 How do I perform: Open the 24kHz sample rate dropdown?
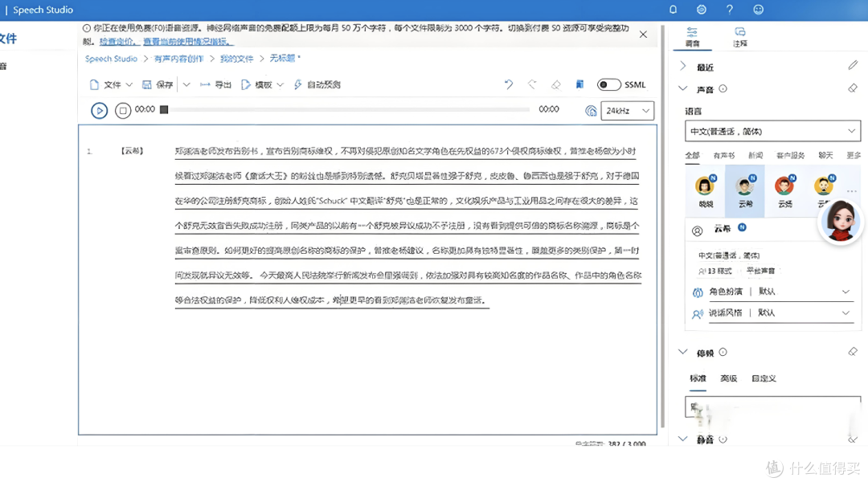627,111
